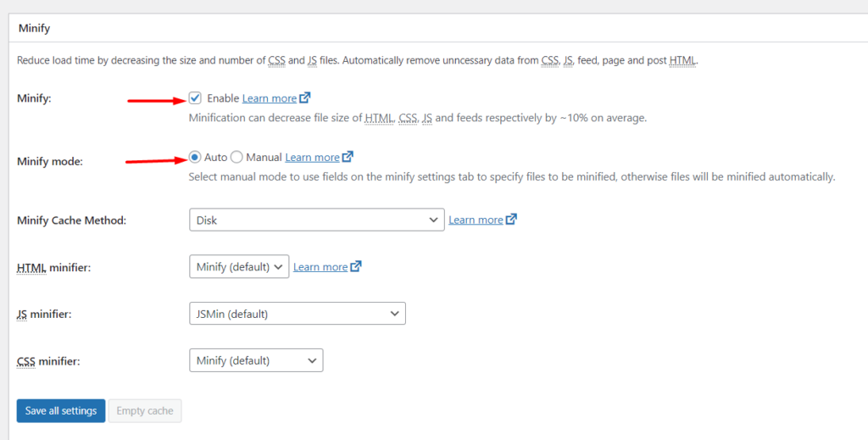This screenshot has height=440, width=868.
Task: Click Learn more link beside Disk dropdown
Action: tap(476, 220)
